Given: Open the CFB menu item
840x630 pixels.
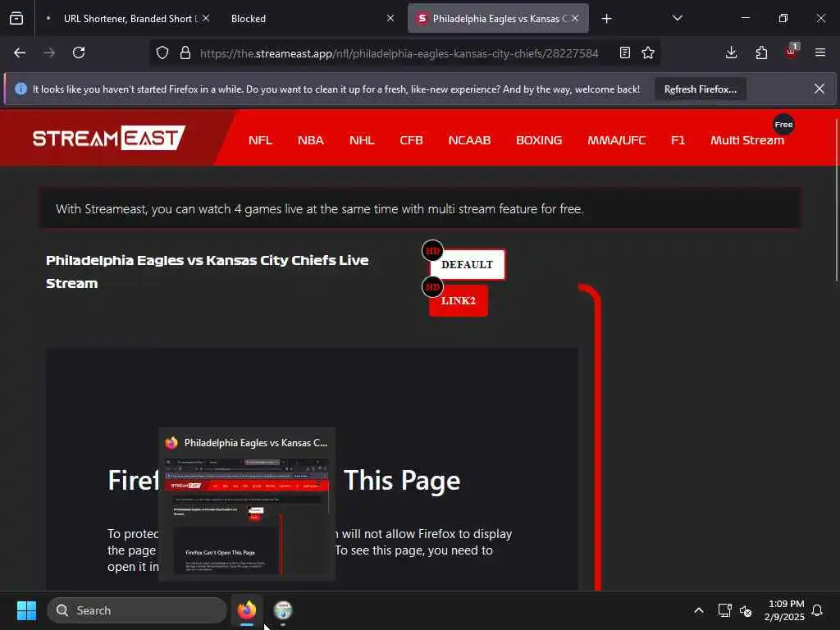Looking at the screenshot, I should tap(412, 140).
